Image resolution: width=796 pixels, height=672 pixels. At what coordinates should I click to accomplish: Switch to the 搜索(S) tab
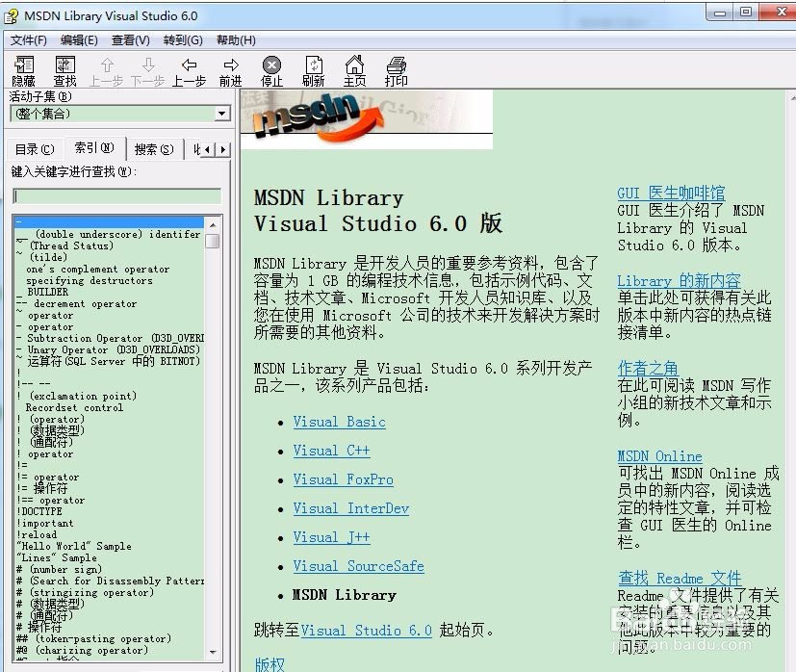(x=154, y=149)
